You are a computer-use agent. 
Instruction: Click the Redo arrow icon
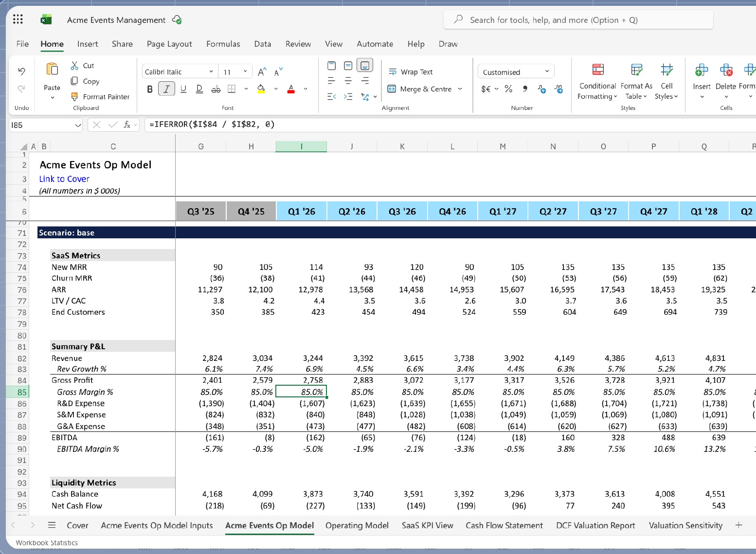pos(21,89)
